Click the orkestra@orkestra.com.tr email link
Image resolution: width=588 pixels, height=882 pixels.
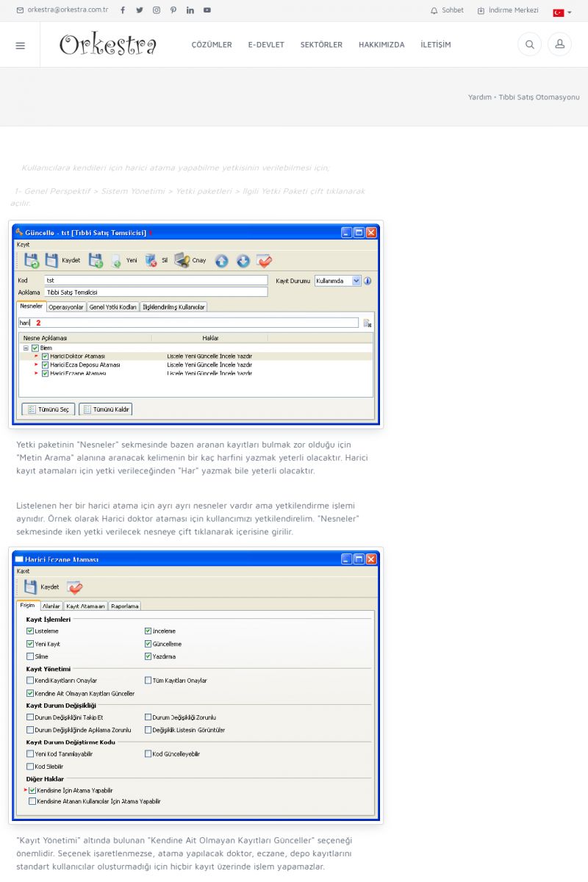coord(62,10)
